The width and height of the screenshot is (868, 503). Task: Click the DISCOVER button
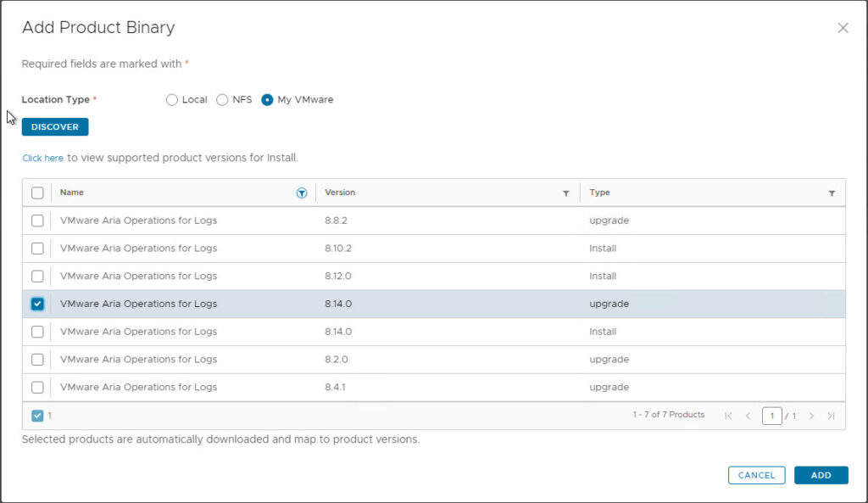[x=54, y=126]
